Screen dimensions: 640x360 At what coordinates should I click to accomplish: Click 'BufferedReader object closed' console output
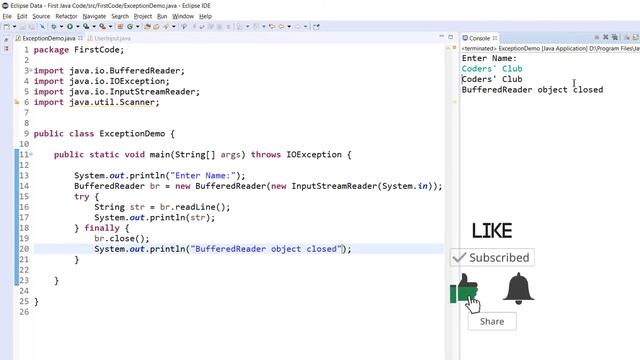(x=532, y=89)
